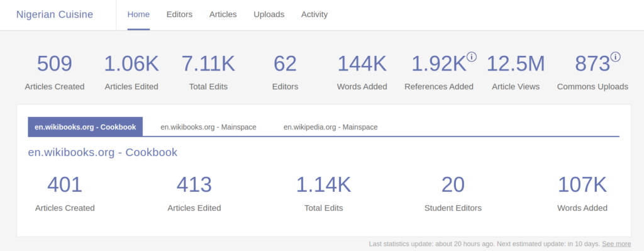Click the 144K Words Added statistic
Image resolution: width=644 pixels, height=251 pixels.
click(x=362, y=72)
